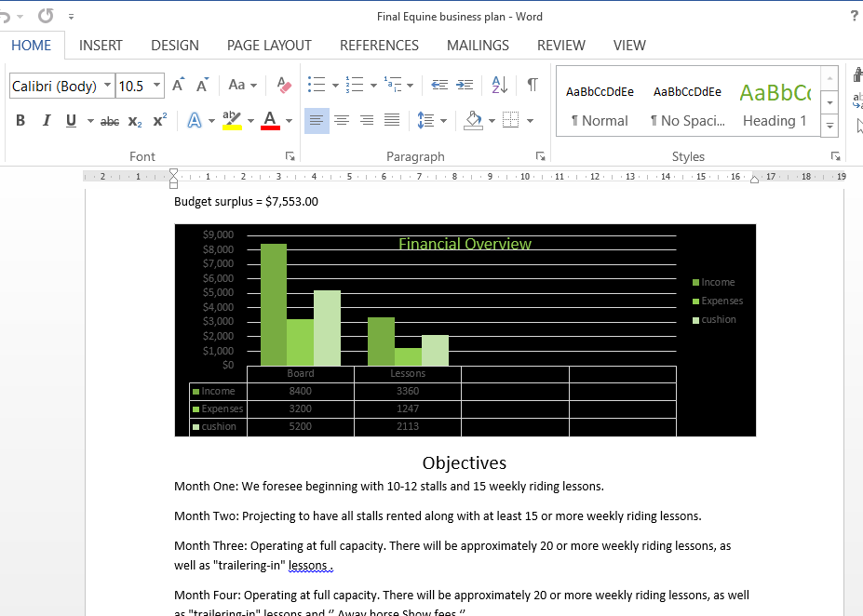Screen dimensions: 863x616
Task: Open the VIEW tab
Action: click(629, 45)
